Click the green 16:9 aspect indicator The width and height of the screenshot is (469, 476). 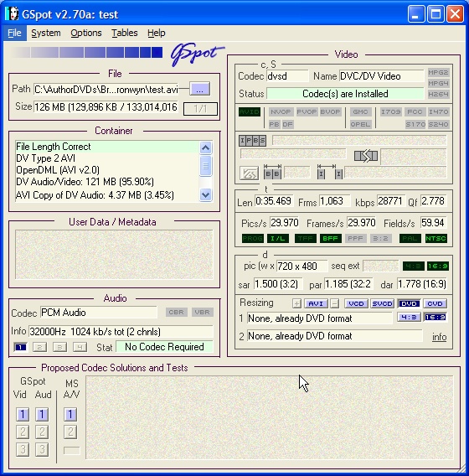click(x=437, y=266)
